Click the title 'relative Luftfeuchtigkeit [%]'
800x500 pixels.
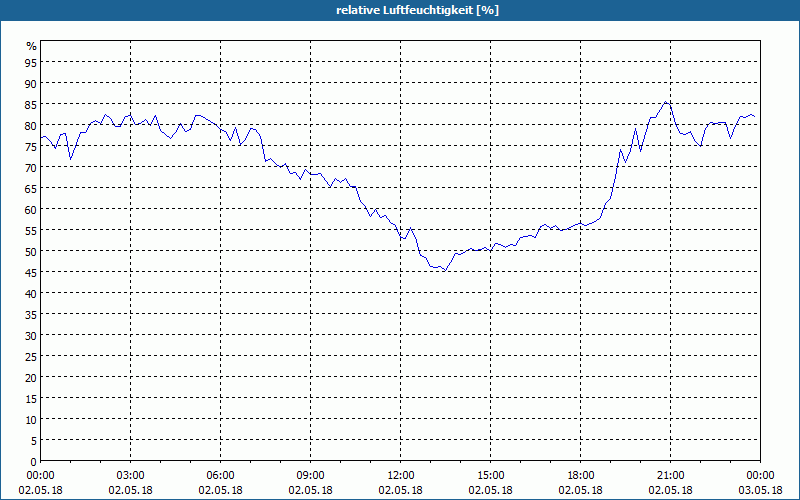click(x=417, y=10)
